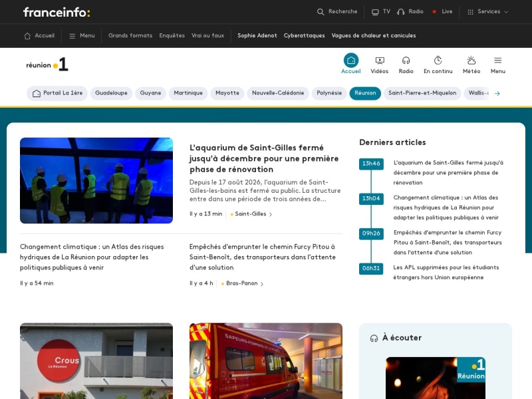
Task: Open the En continu clock icon
Action: pyautogui.click(x=438, y=61)
